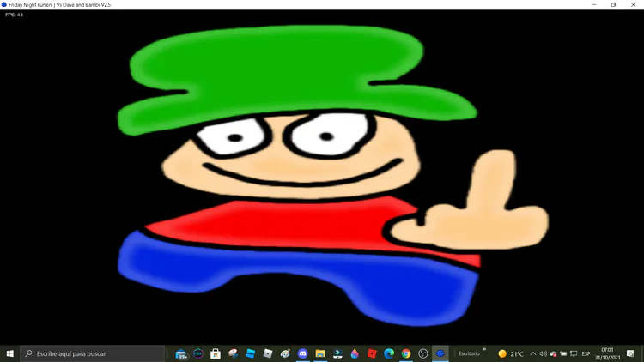Image resolution: width=644 pixels, height=362 pixels.
Task: Open OBS Studio from the taskbar
Action: click(x=423, y=353)
